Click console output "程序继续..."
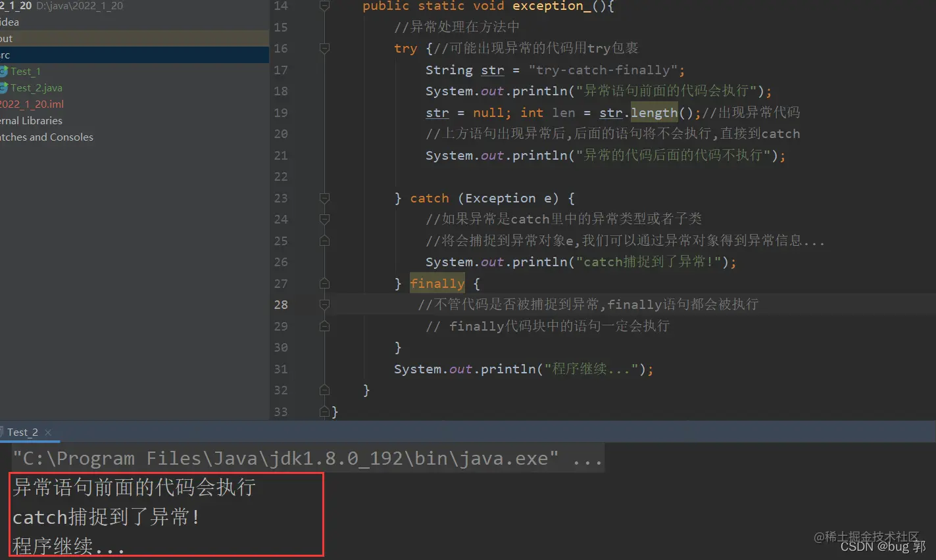936x560 pixels. [x=68, y=546]
